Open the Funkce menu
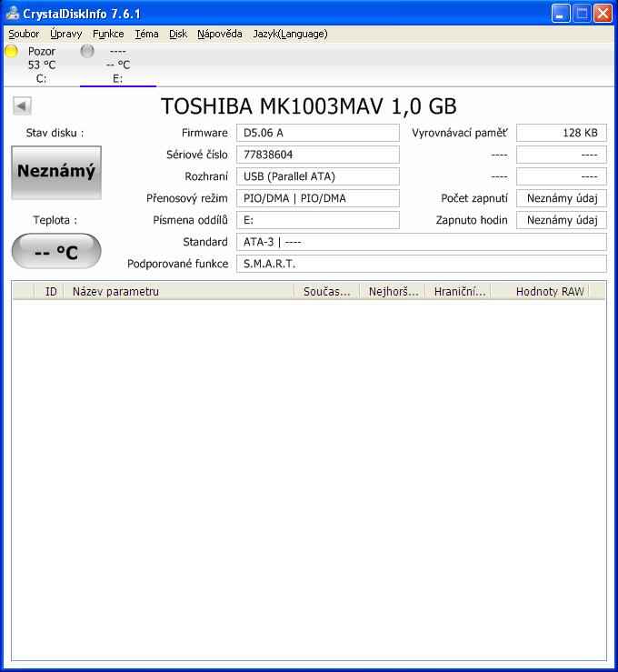The height and width of the screenshot is (672, 618). point(108,34)
